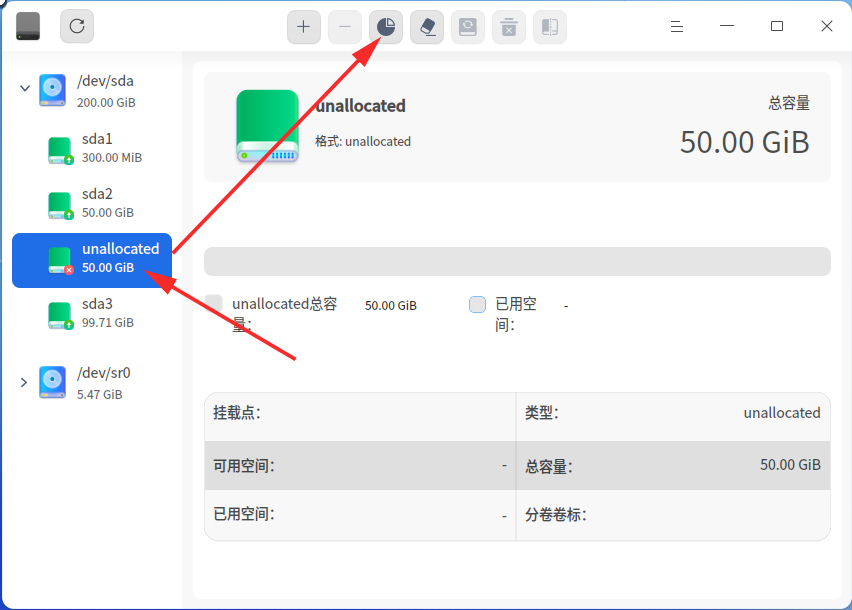This screenshot has height=610, width=852.
Task: Collapse the /dev/sda disk tree
Action: pos(24,88)
